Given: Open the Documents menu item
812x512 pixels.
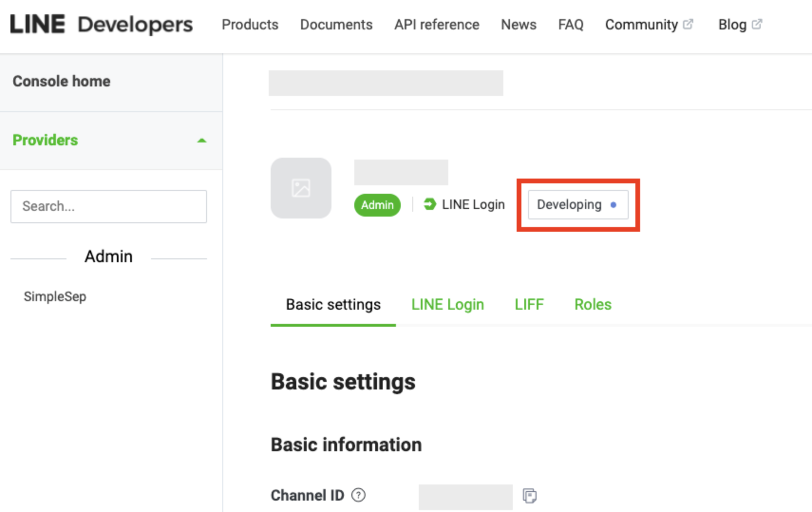Looking at the screenshot, I should (336, 25).
